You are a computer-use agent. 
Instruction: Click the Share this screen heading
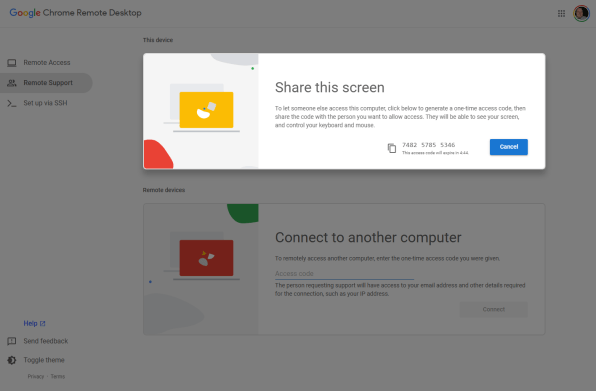330,87
